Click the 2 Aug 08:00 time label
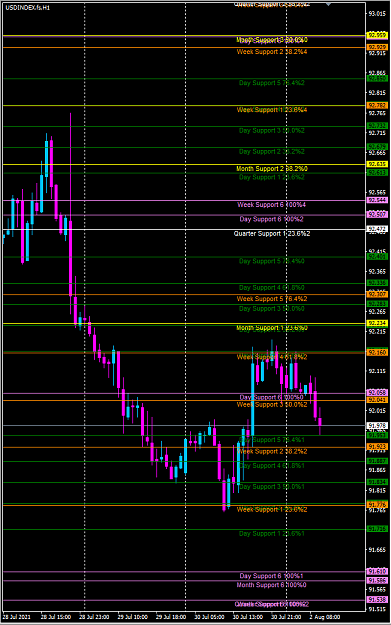 pyautogui.click(x=324, y=617)
